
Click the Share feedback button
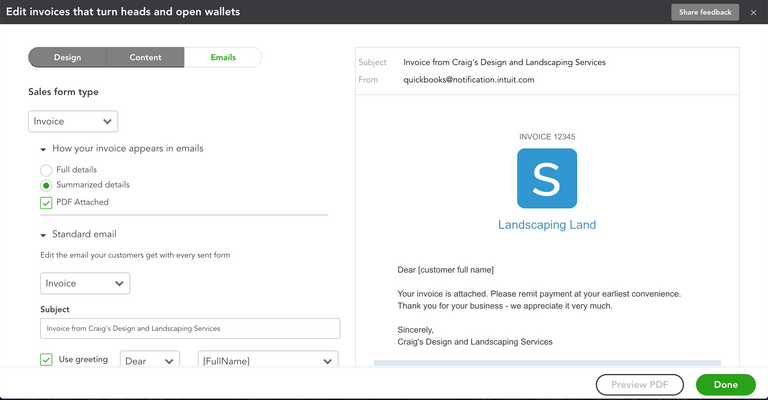705,12
